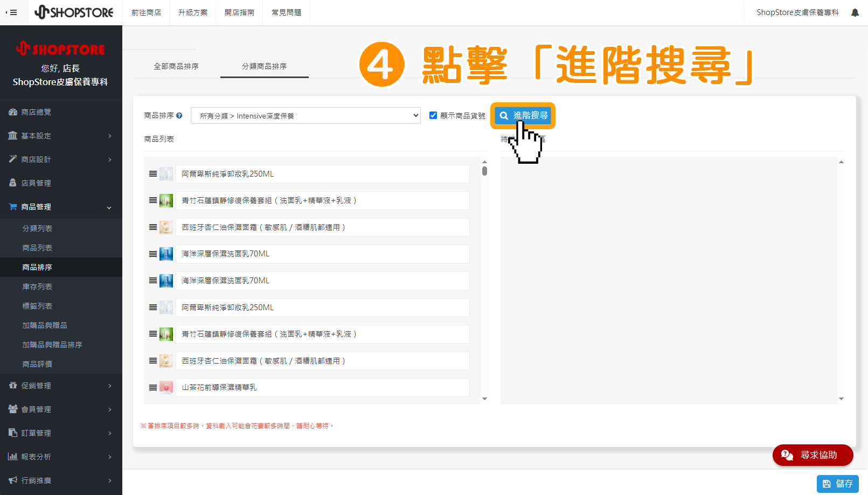Click product list scroll down arrow

484,399
